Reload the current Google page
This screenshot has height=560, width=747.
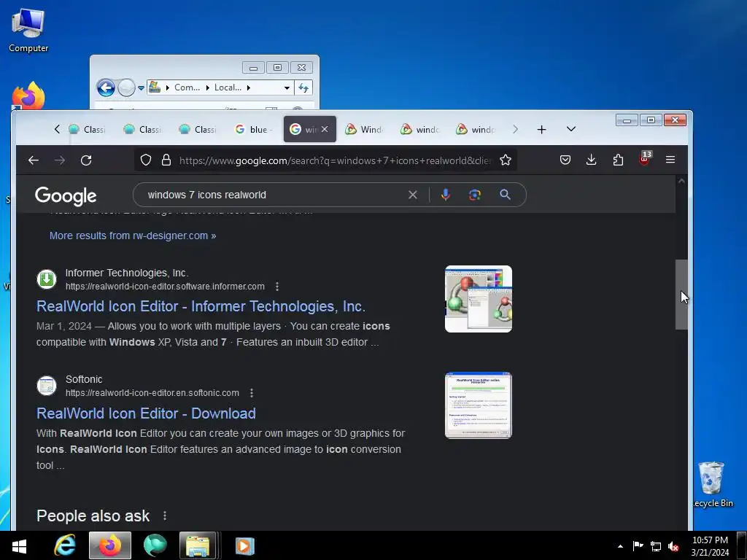click(86, 160)
